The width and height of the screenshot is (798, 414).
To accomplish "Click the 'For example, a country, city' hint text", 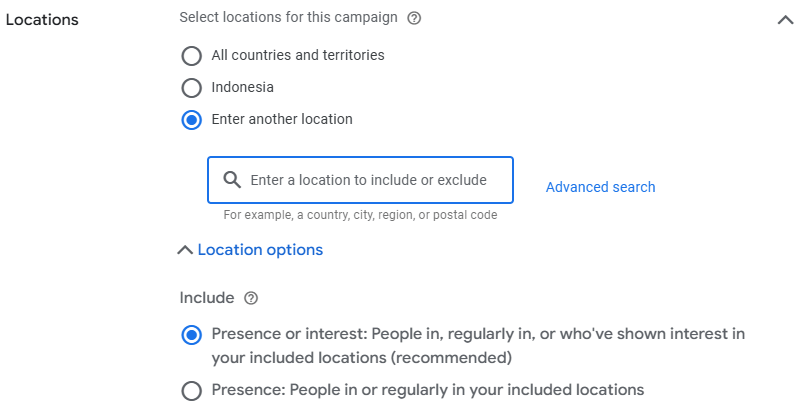I will click(x=360, y=215).
